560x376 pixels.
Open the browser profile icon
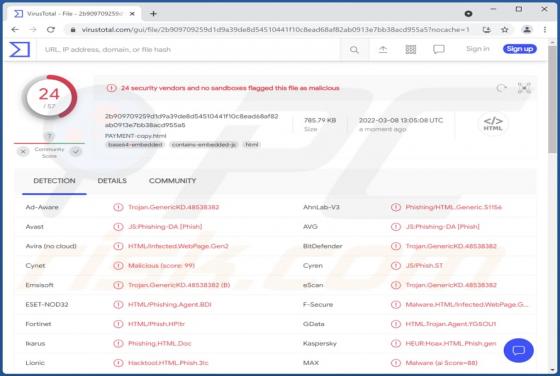click(527, 30)
